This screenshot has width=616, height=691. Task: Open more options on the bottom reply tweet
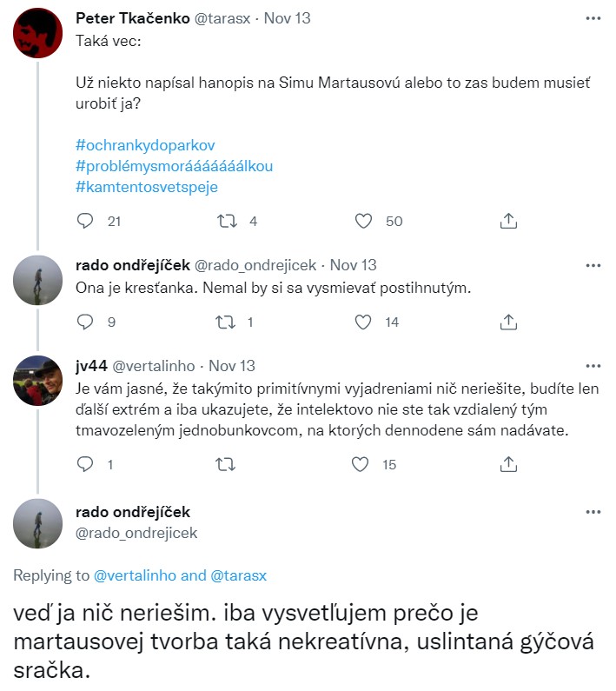(x=593, y=512)
